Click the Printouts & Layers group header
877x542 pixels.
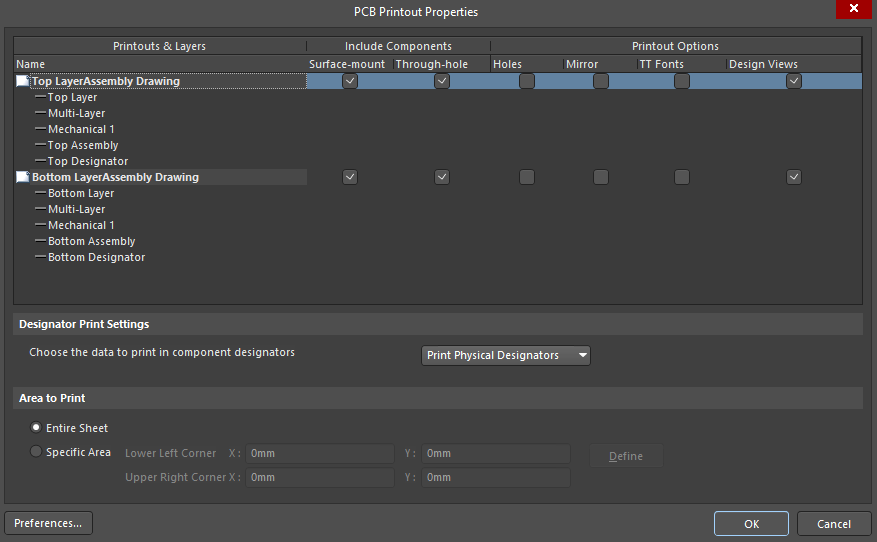(160, 46)
